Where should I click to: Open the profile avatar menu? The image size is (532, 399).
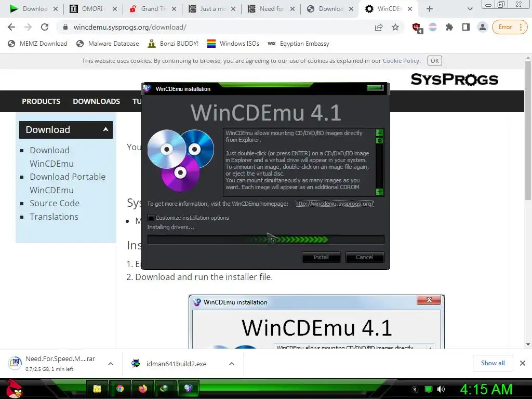482,27
